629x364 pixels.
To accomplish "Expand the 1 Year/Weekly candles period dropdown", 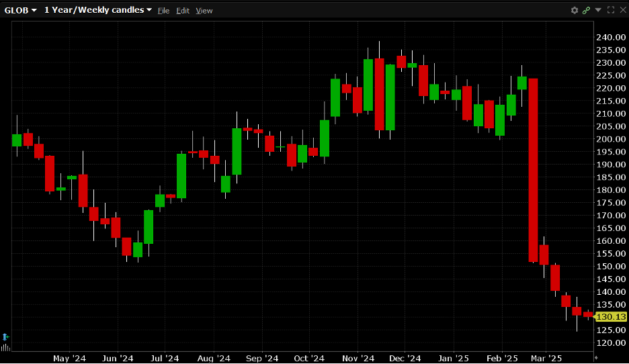I will coord(97,10).
